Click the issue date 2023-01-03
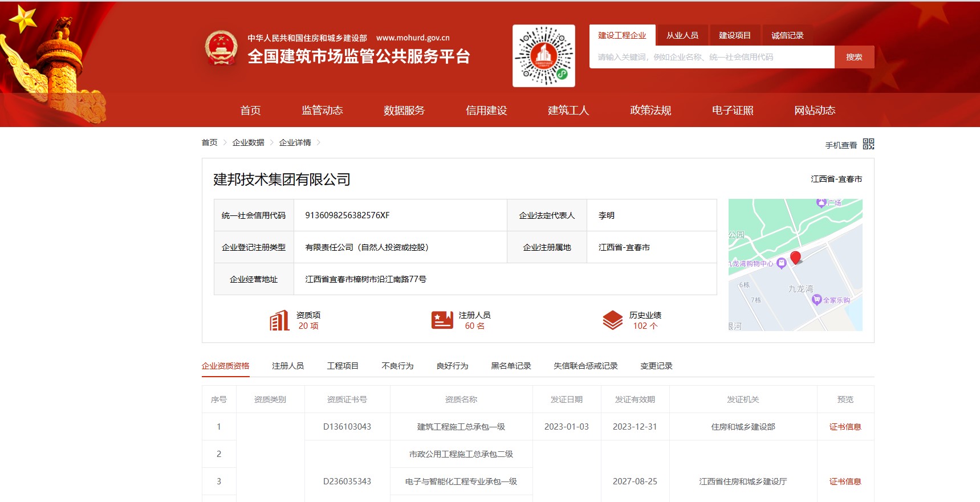The image size is (980, 502). point(567,427)
